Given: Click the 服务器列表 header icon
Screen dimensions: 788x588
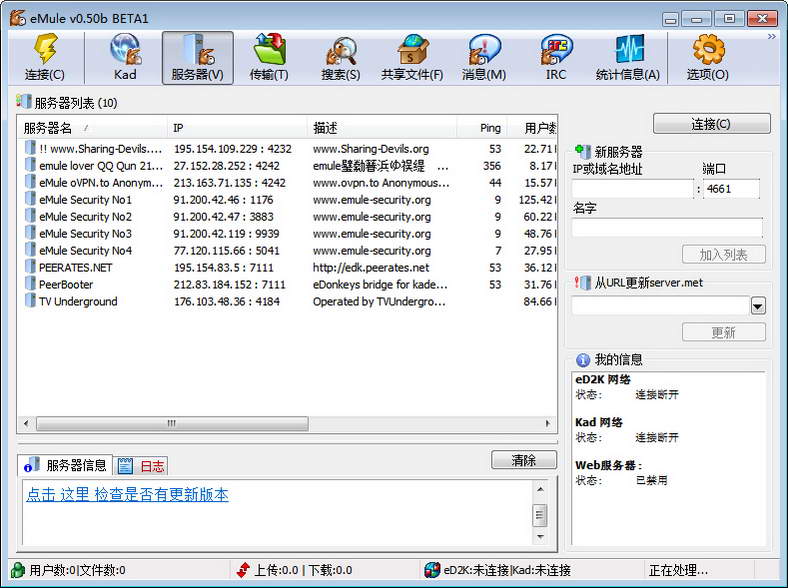Looking at the screenshot, I should (24, 102).
